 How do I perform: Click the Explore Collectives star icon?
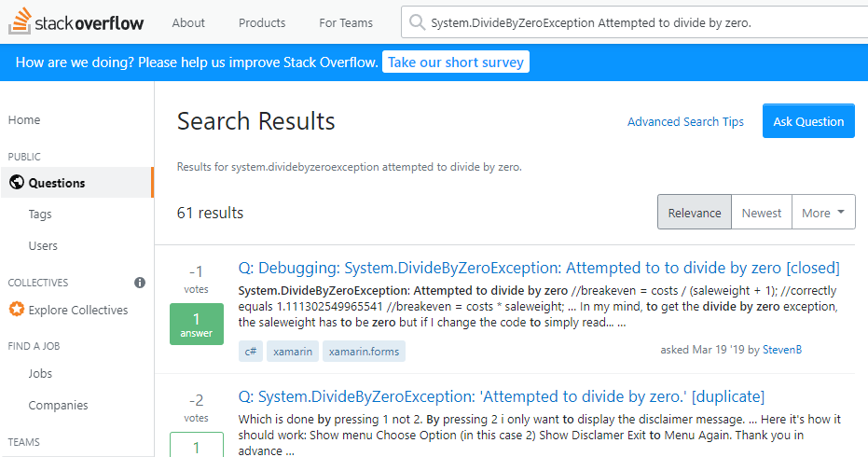pos(16,310)
